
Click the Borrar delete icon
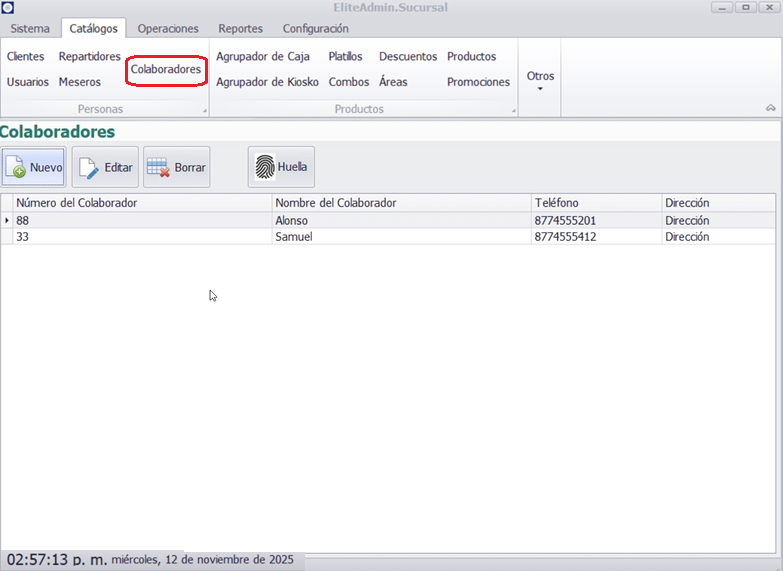[158, 168]
